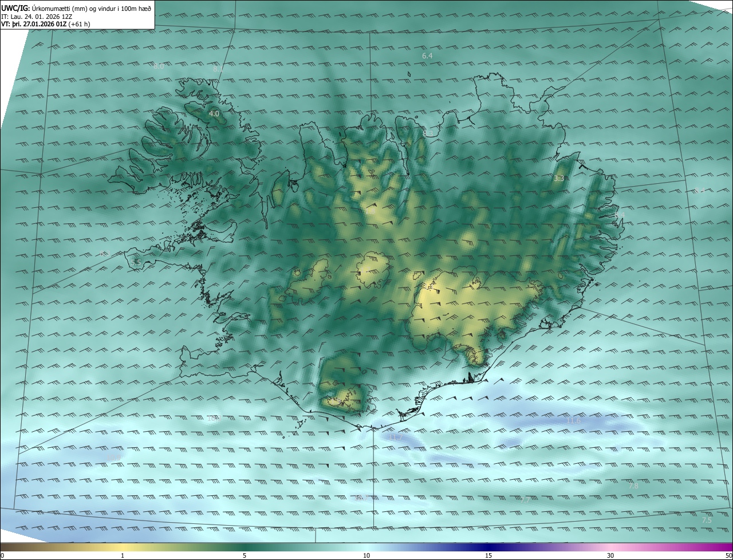The height and width of the screenshot is (560, 733).
Task: Click the 3.3 value label in East Iceland
Action: (559, 179)
